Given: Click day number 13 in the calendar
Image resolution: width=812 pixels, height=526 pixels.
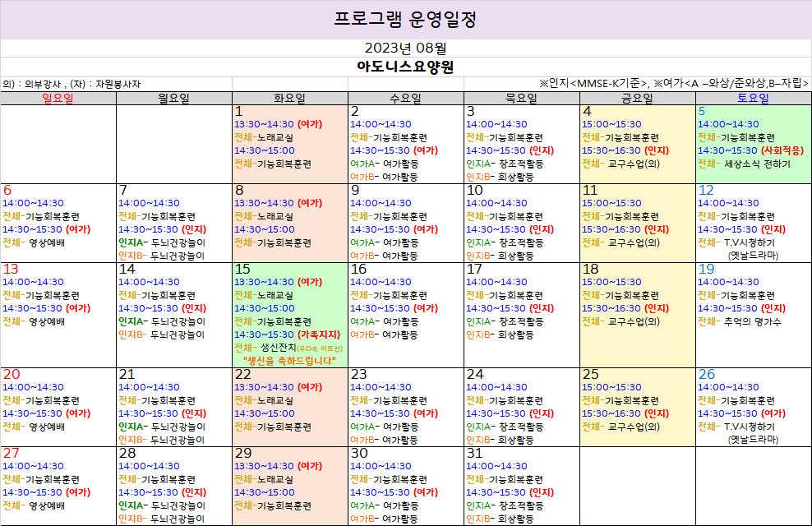Looking at the screenshot, I should point(11,270).
